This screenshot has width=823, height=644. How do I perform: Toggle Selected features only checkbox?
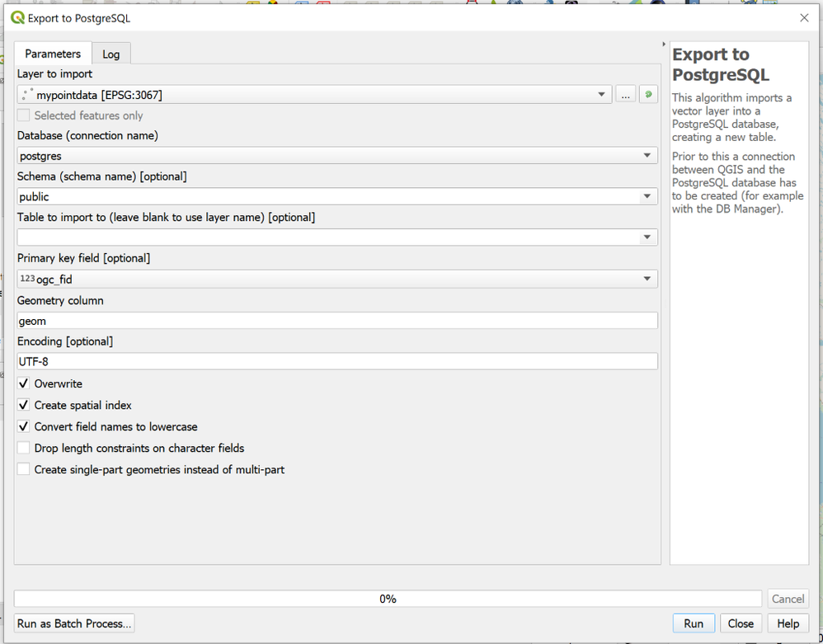24,115
